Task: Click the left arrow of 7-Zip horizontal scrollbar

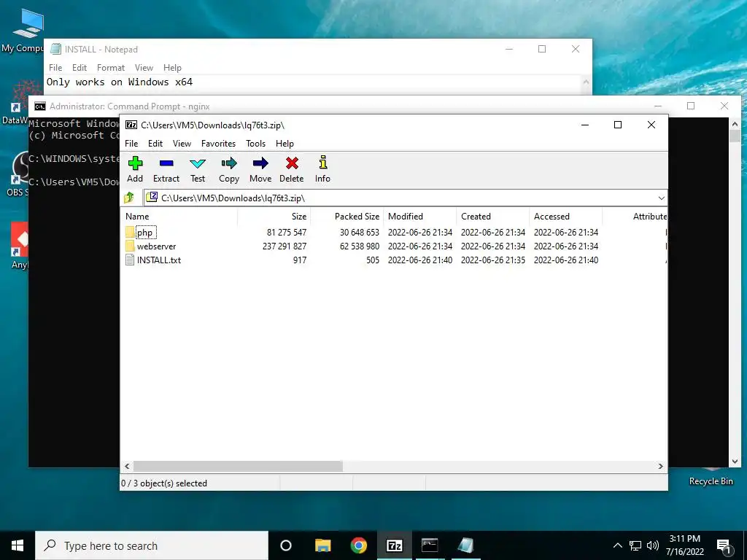Action: (127, 466)
